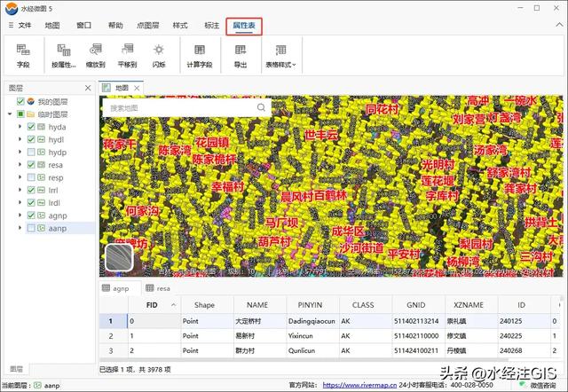Click the 导出 export tool
Image resolution: width=568 pixels, height=392 pixels.
241,56
